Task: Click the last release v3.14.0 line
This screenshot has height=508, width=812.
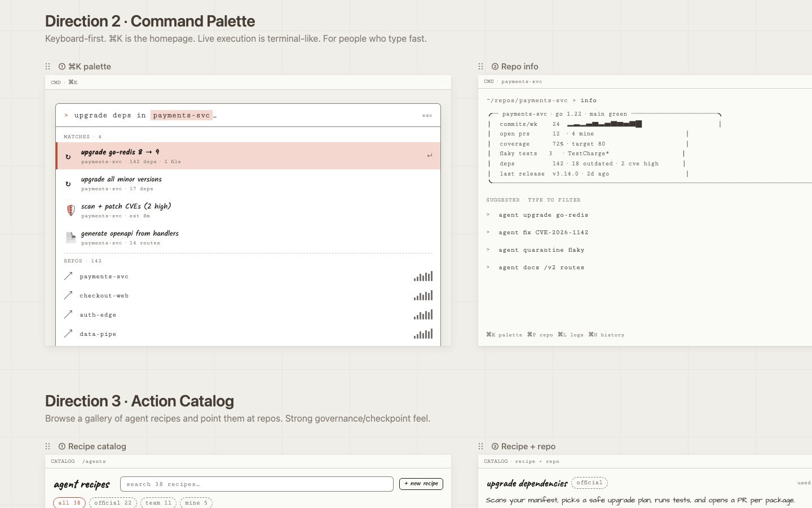Action: pos(554,174)
